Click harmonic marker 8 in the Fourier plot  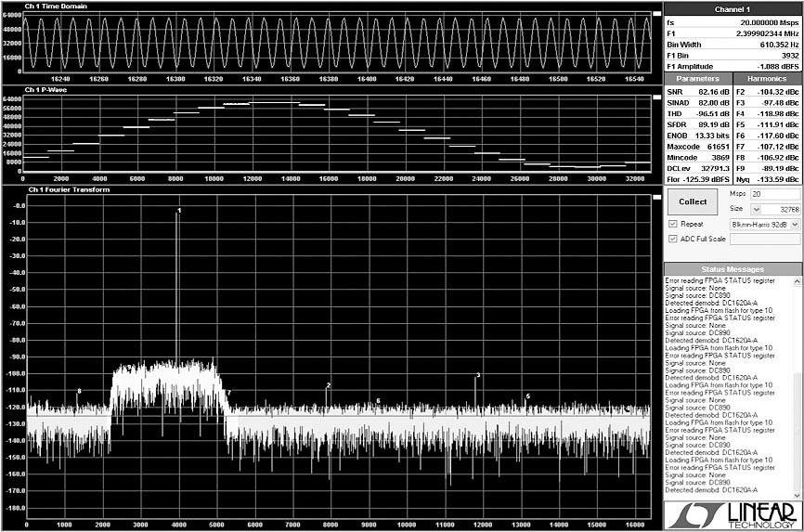click(x=79, y=391)
